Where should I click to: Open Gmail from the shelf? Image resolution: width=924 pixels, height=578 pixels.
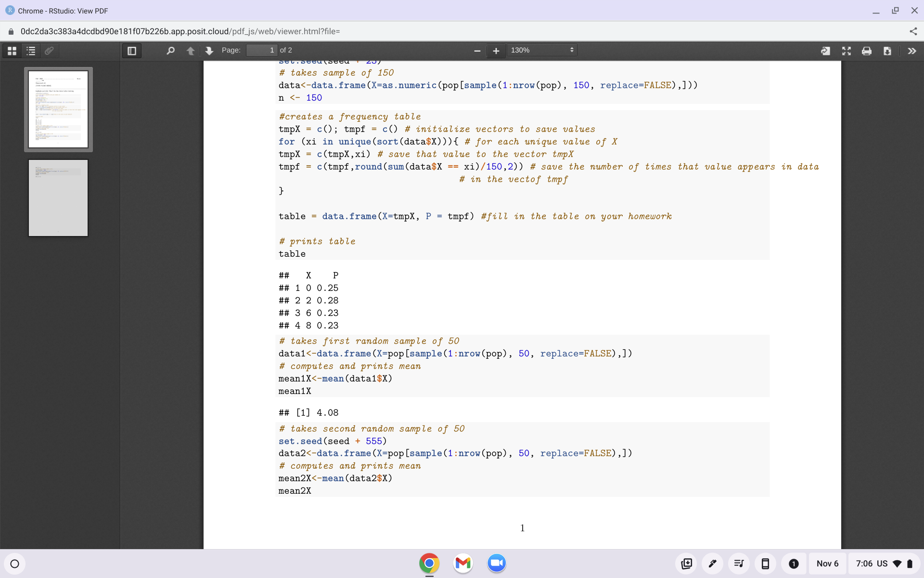(x=463, y=563)
